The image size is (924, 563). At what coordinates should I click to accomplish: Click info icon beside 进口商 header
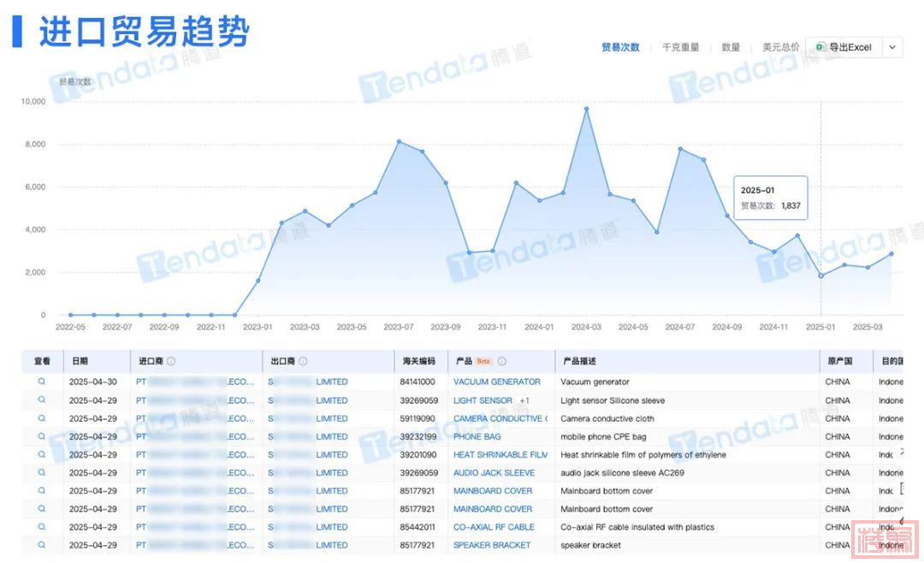[171, 361]
